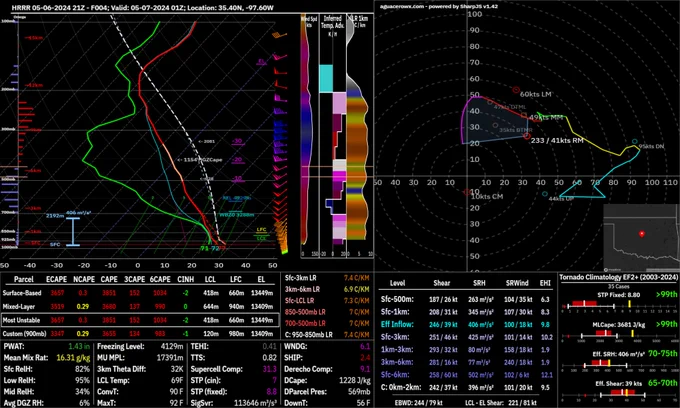The image size is (680, 408).
Task: Click the 'WNDG:' label
Action: pos(296,346)
